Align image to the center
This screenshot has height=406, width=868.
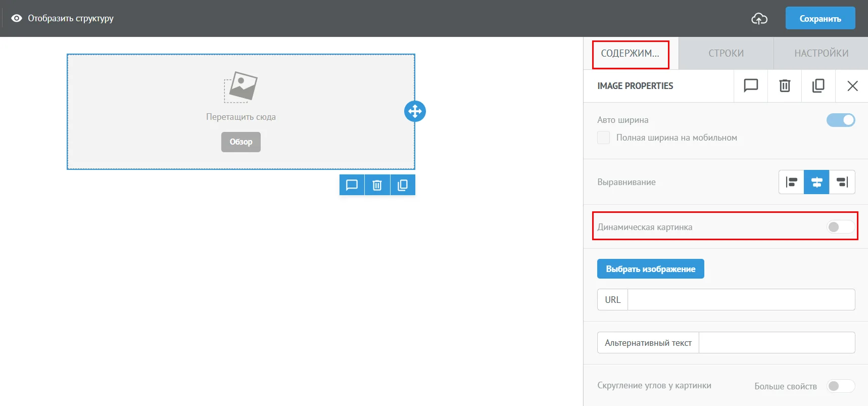[817, 182]
